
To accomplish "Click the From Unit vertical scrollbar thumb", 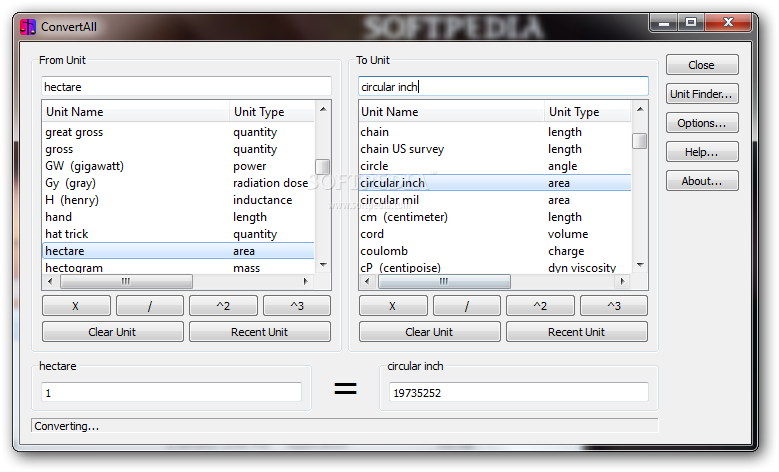I will click(x=323, y=166).
